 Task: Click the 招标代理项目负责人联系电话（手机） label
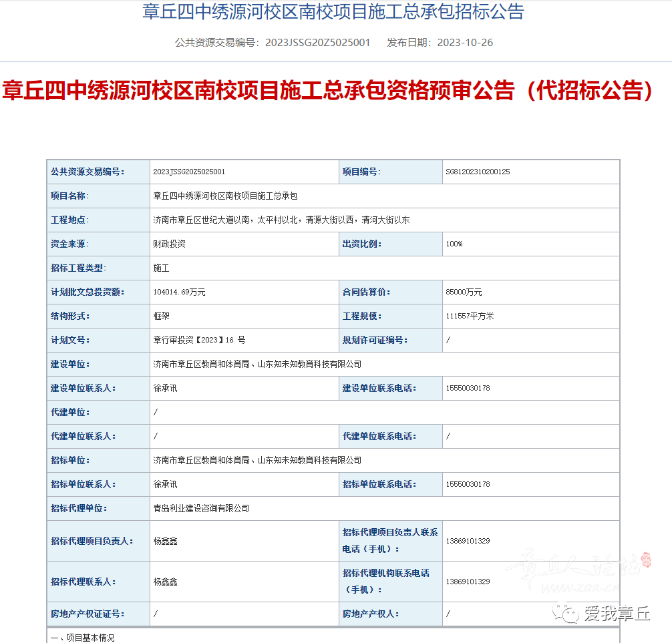click(x=390, y=541)
